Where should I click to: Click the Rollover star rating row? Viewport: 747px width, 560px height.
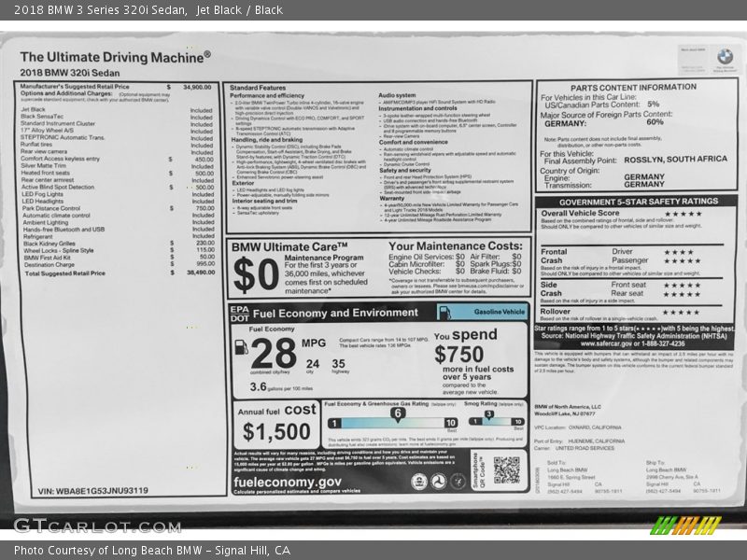(x=620, y=312)
